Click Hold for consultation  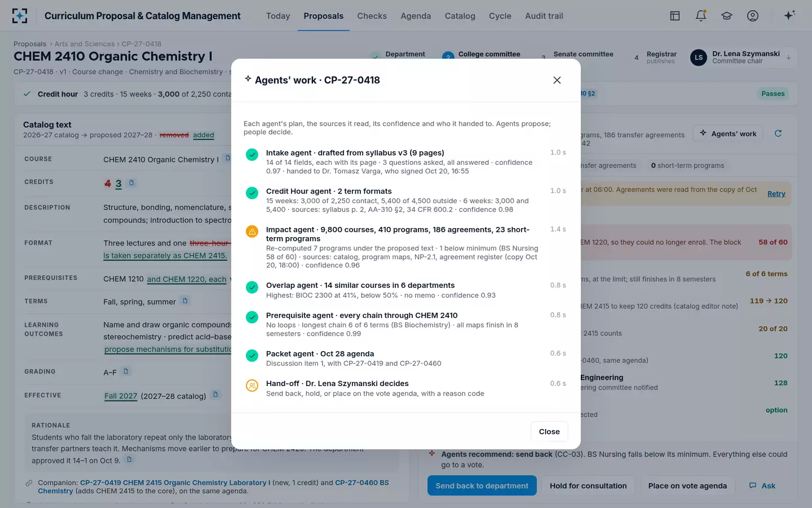[x=588, y=486]
